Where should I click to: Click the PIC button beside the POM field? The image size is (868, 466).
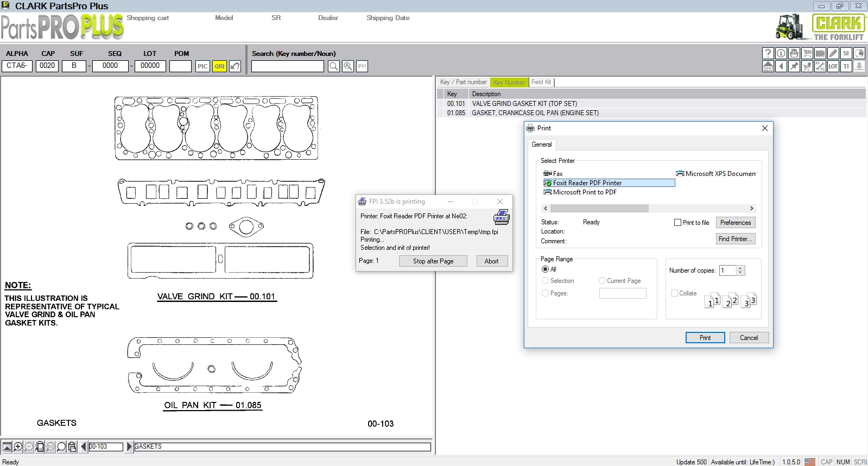[x=202, y=66]
